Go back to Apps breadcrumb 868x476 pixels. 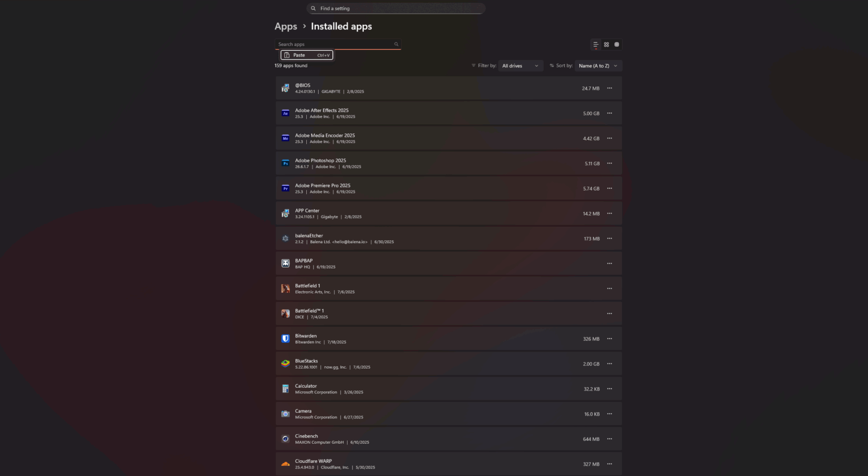pos(285,27)
